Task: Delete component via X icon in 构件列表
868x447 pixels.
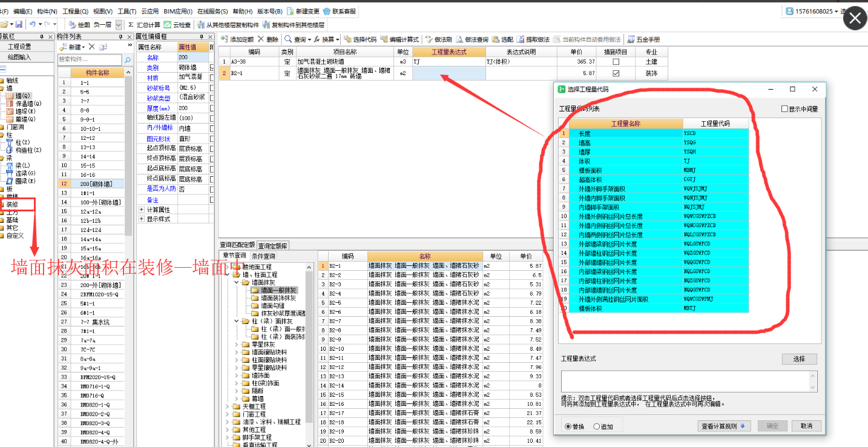Action: coord(91,47)
